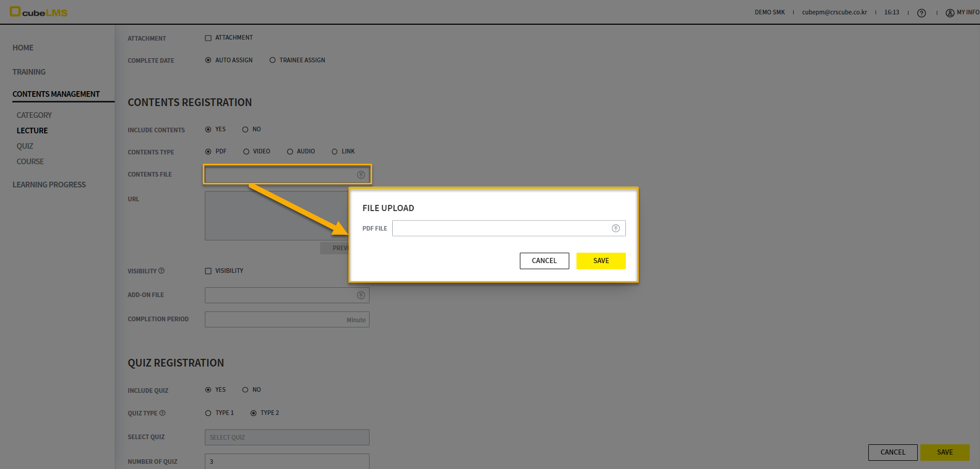The width and height of the screenshot is (980, 469).
Task: Click help icon next to QUIZ TYPE label
Action: click(163, 413)
